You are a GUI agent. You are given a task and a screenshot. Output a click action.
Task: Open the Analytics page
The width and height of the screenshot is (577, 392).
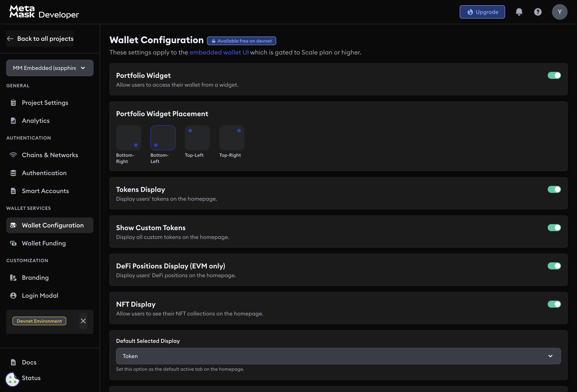50,120
